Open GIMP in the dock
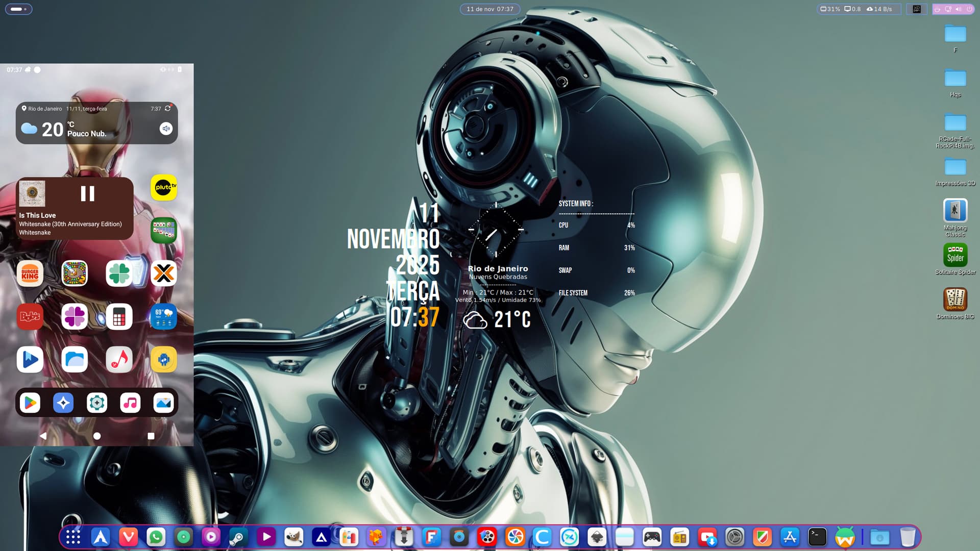Image resolution: width=980 pixels, height=551 pixels. [x=293, y=537]
